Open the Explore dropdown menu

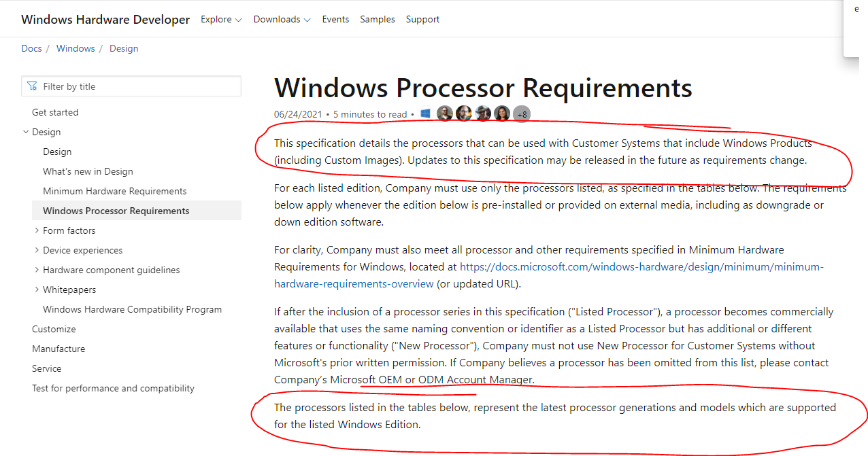[221, 19]
